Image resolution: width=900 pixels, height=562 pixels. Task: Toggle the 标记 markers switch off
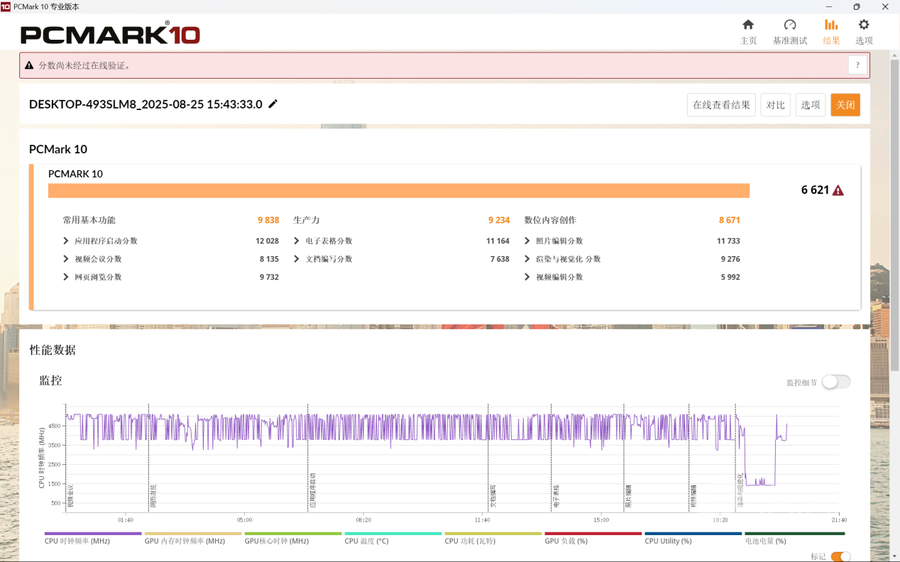click(840, 557)
